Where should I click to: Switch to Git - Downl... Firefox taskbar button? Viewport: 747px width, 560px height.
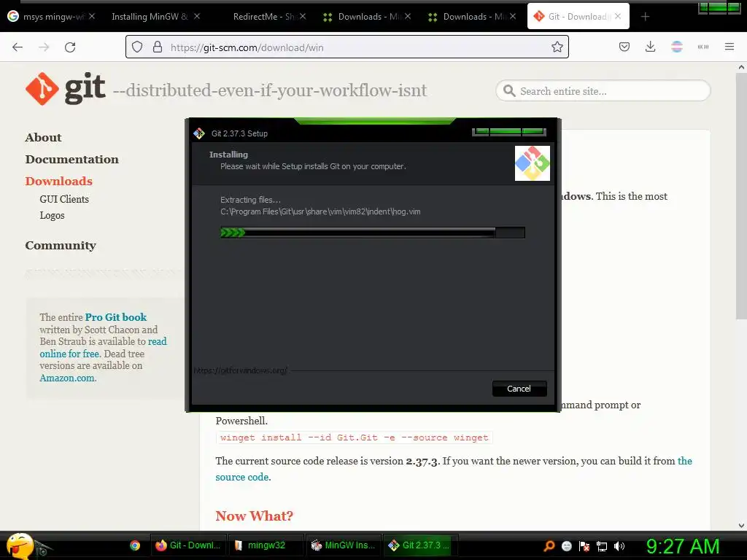(189, 545)
